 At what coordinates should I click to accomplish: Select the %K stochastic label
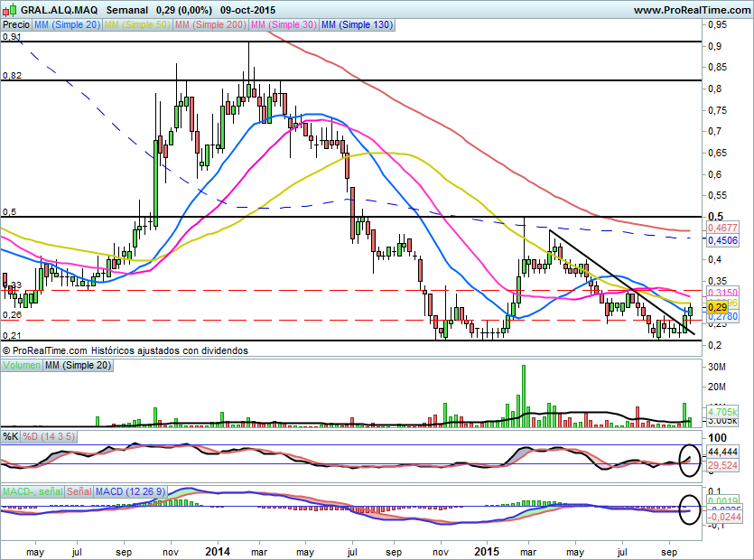pyautogui.click(x=10, y=437)
